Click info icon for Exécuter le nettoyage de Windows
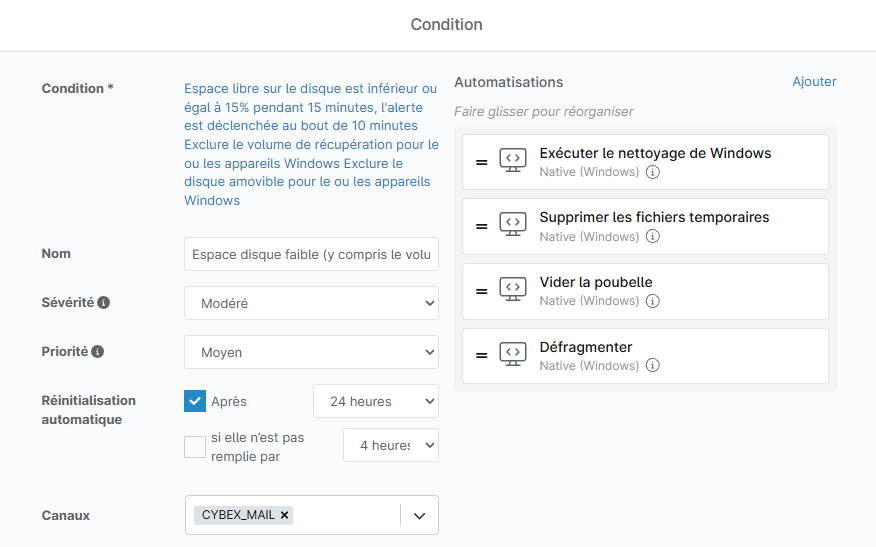 point(653,172)
